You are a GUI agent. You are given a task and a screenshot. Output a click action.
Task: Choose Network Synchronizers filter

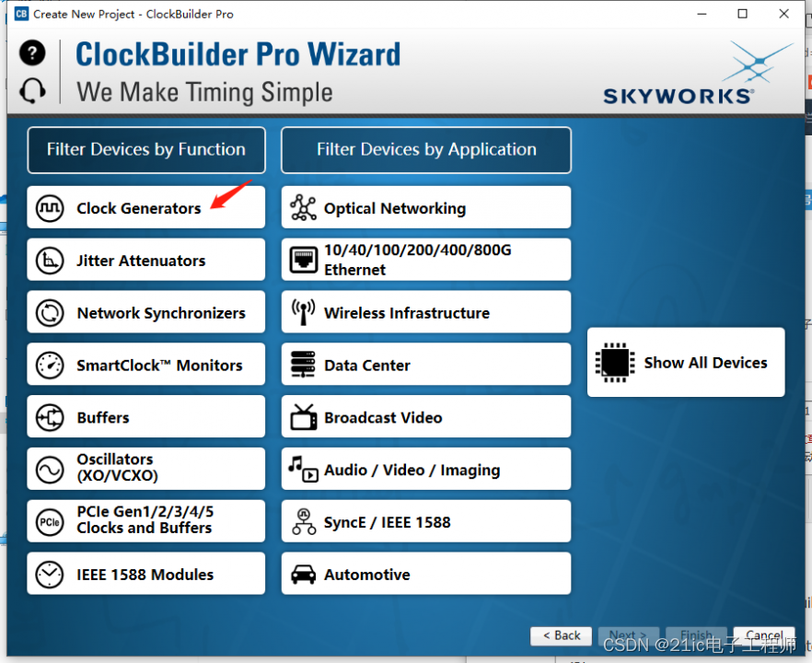[x=146, y=312]
